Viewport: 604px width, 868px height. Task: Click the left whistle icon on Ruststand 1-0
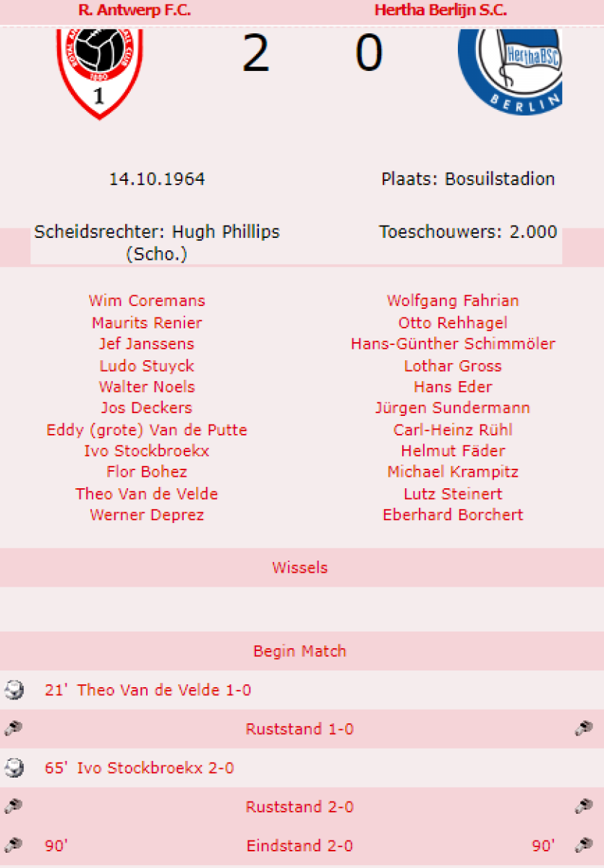(x=13, y=729)
